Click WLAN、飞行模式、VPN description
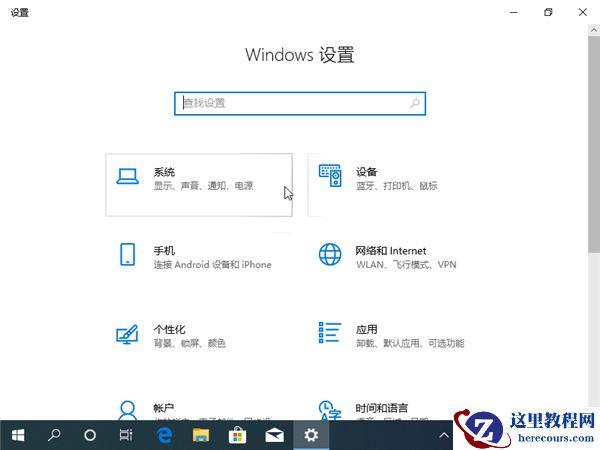 [x=406, y=265]
